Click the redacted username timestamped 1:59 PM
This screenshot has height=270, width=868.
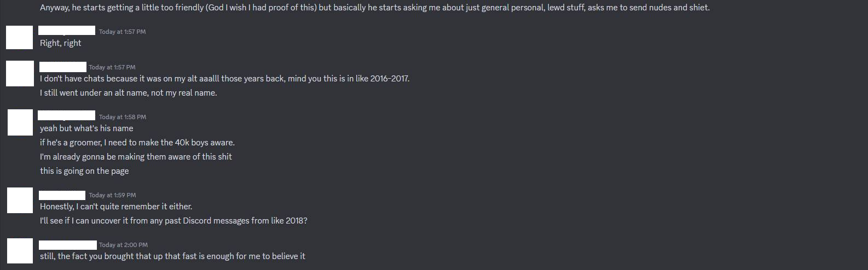coord(62,195)
